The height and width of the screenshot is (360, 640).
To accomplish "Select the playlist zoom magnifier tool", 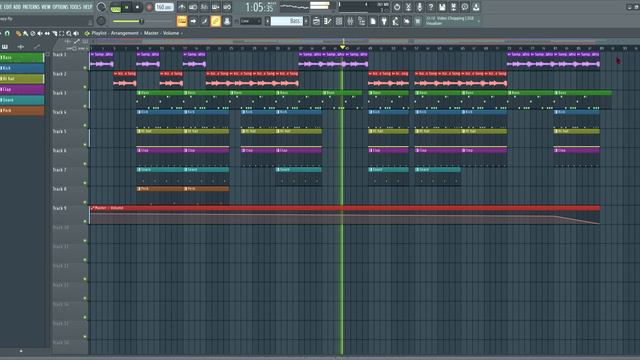I will click(x=69, y=33).
